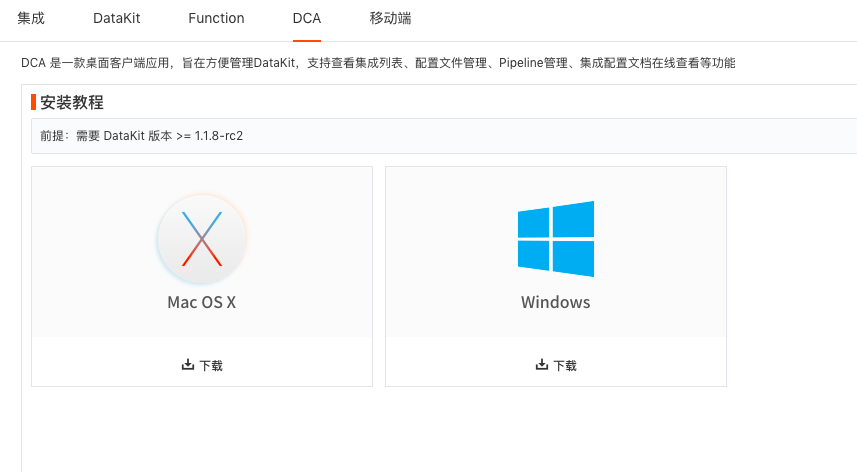This screenshot has height=472, width=857.
Task: Click the 1.1.8-rc2 version text
Action: [219, 136]
